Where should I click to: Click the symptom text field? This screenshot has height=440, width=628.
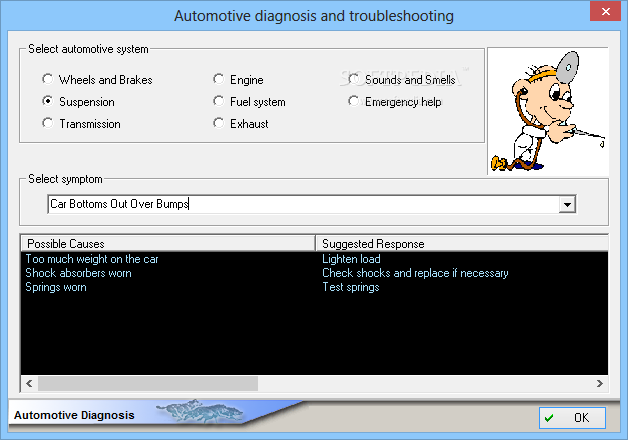pyautogui.click(x=303, y=204)
